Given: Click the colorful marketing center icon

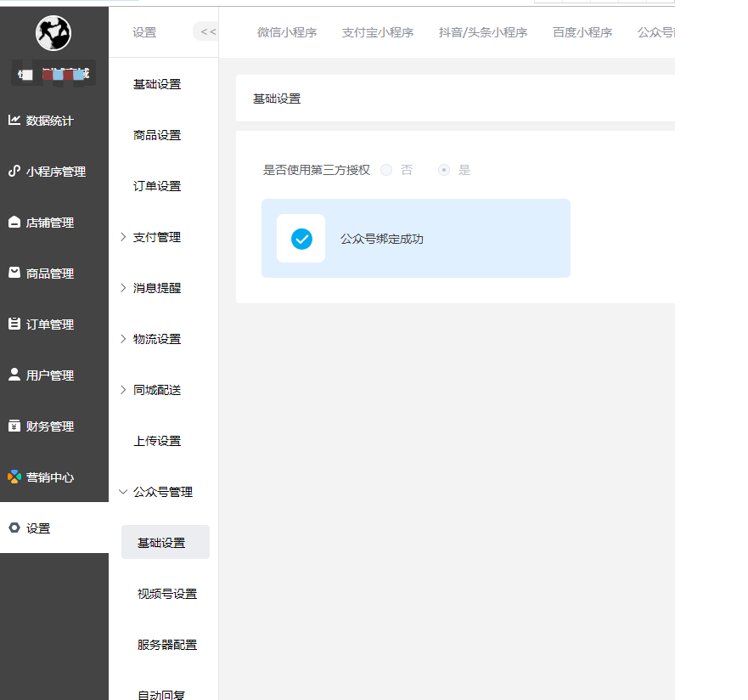Looking at the screenshot, I should 14,477.
